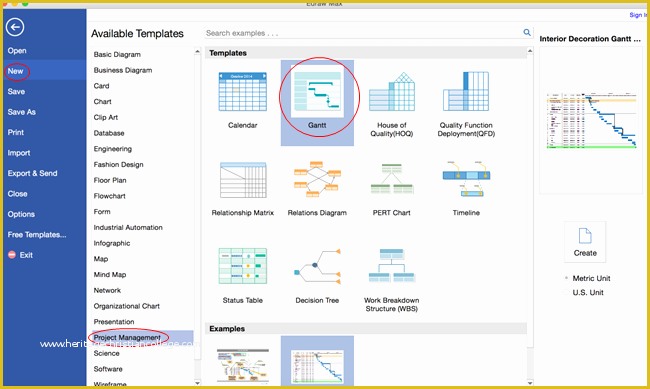Select Mind Map category
The height and width of the screenshot is (389, 650).
click(109, 275)
